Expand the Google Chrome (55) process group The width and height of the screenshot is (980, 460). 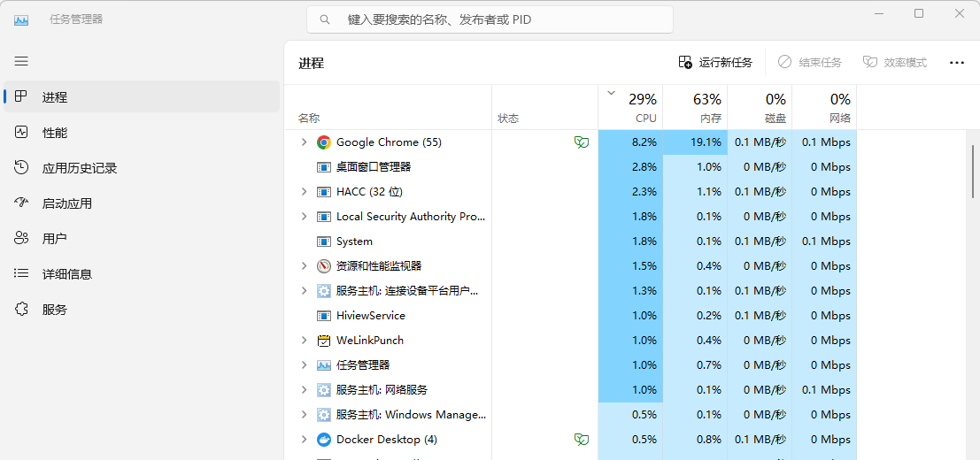pyautogui.click(x=304, y=142)
